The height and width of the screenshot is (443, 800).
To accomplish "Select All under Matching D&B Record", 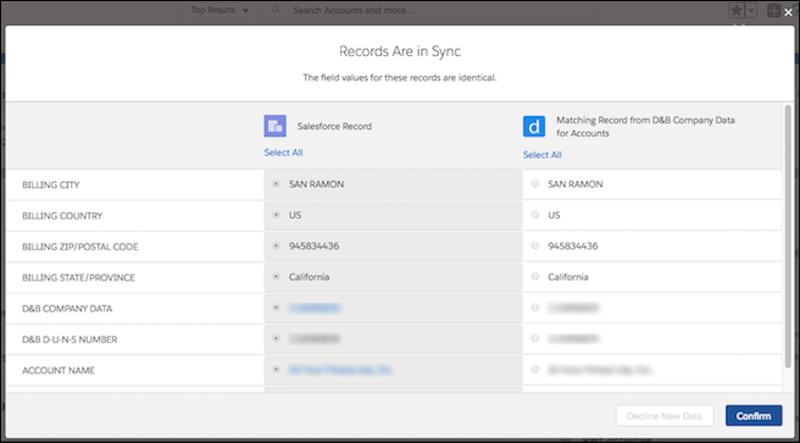I will point(542,155).
